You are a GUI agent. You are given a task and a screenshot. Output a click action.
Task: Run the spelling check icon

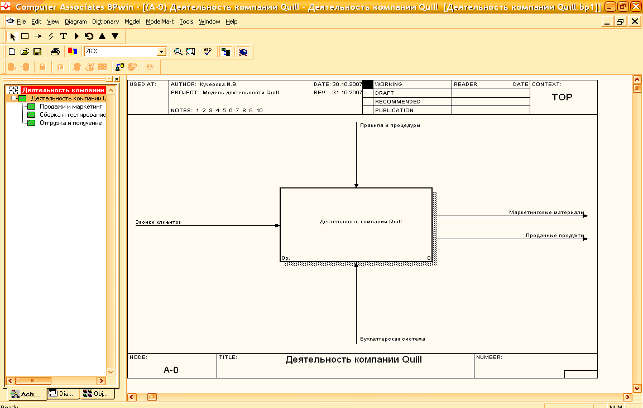point(208,52)
